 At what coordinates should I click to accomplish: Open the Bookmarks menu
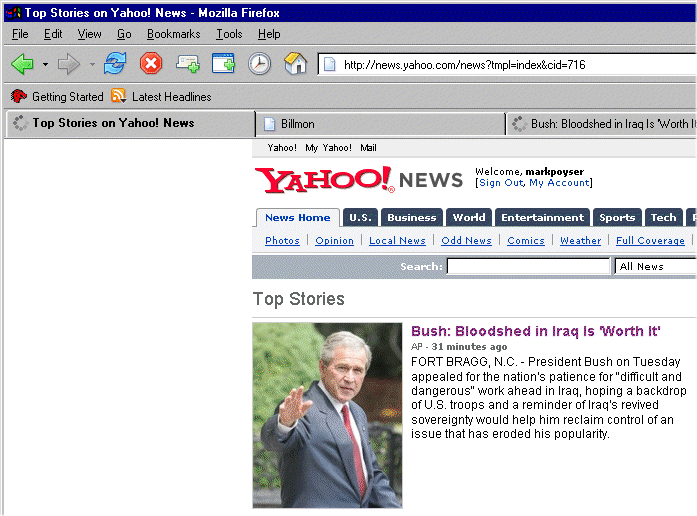click(x=173, y=34)
